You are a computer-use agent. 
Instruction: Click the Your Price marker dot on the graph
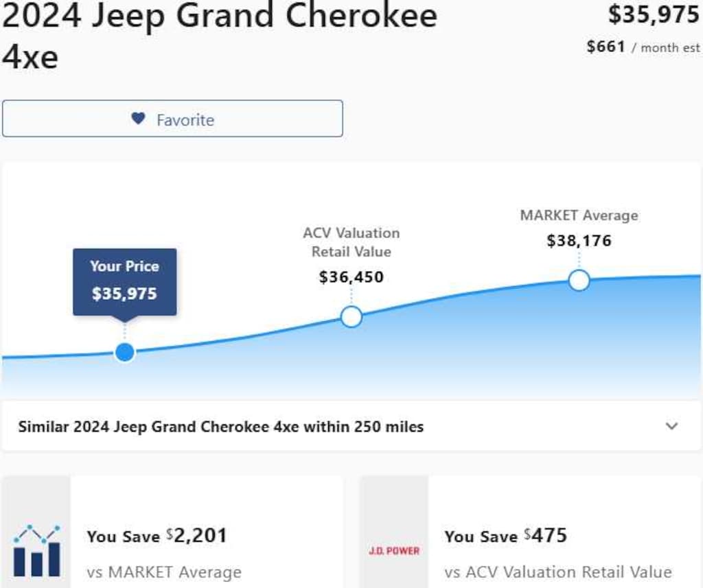[x=124, y=352]
